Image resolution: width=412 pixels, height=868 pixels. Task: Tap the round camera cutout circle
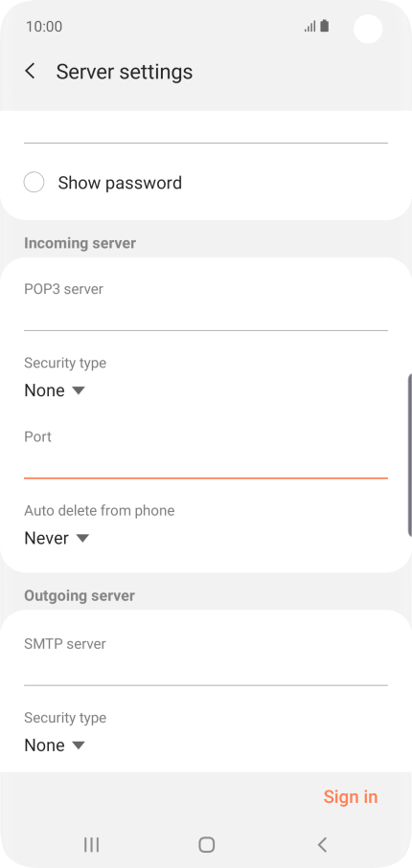click(x=368, y=29)
